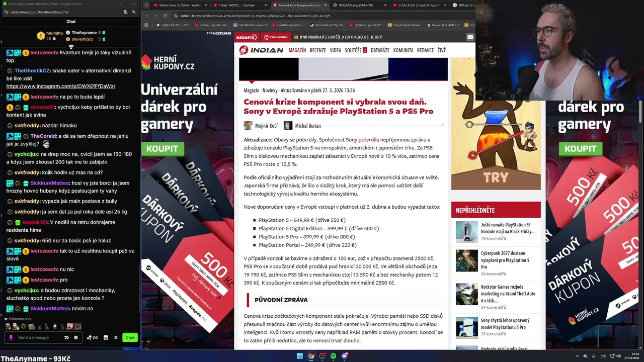644x362 pixels.
Task: Open REDAKCE in site navigation
Action: 425,50
